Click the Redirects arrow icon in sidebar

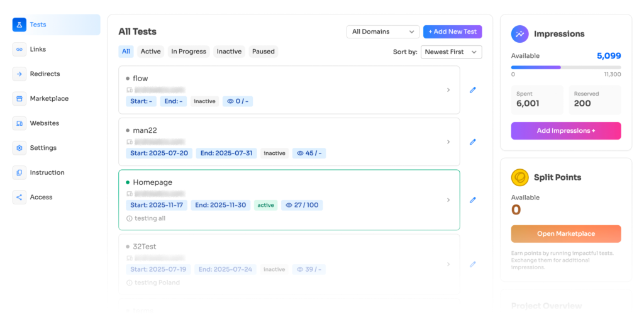[19, 74]
